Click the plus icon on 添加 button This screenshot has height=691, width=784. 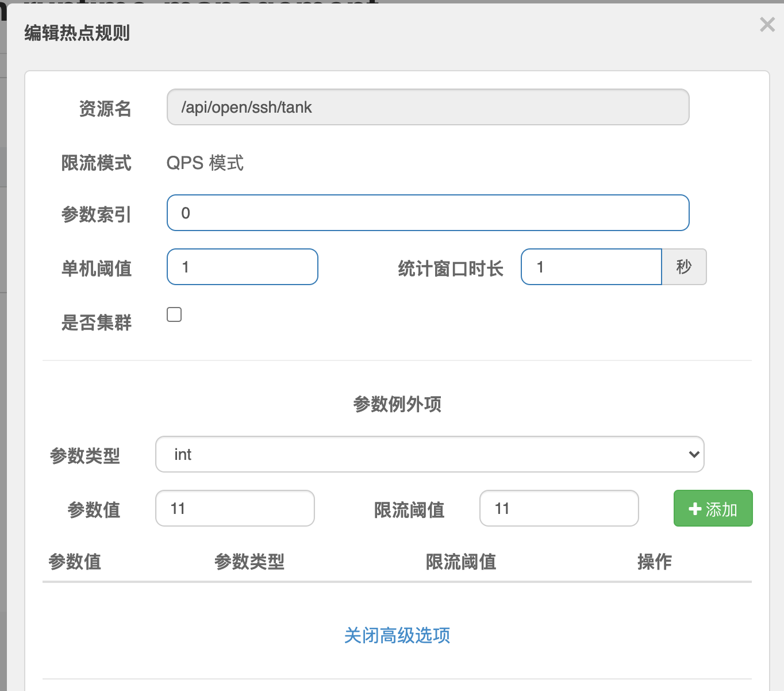[x=695, y=509]
